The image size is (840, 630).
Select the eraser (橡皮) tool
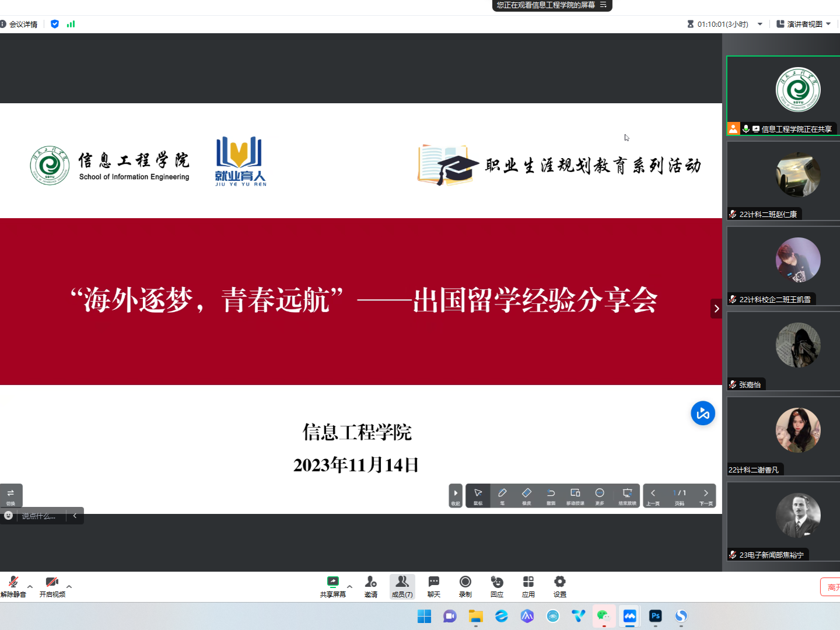(526, 495)
